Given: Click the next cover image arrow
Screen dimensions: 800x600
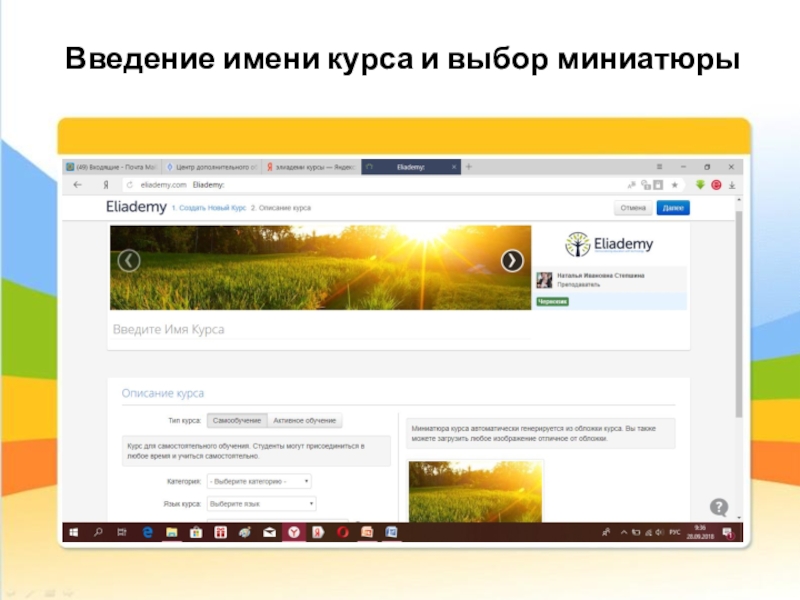Looking at the screenshot, I should coord(511,261).
